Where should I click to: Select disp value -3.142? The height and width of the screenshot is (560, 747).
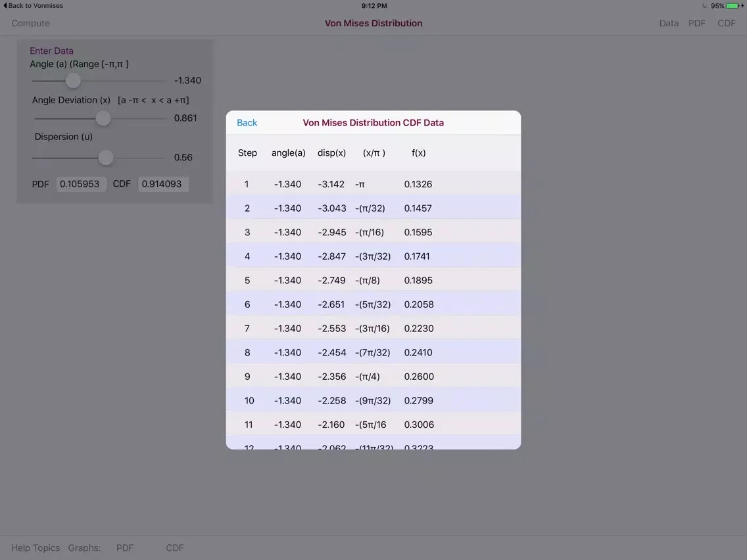[331, 184]
